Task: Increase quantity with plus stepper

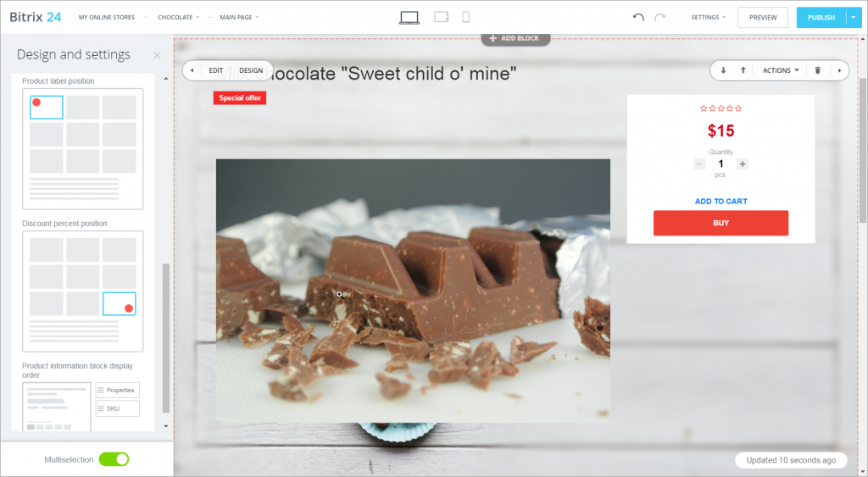Action: coord(743,164)
